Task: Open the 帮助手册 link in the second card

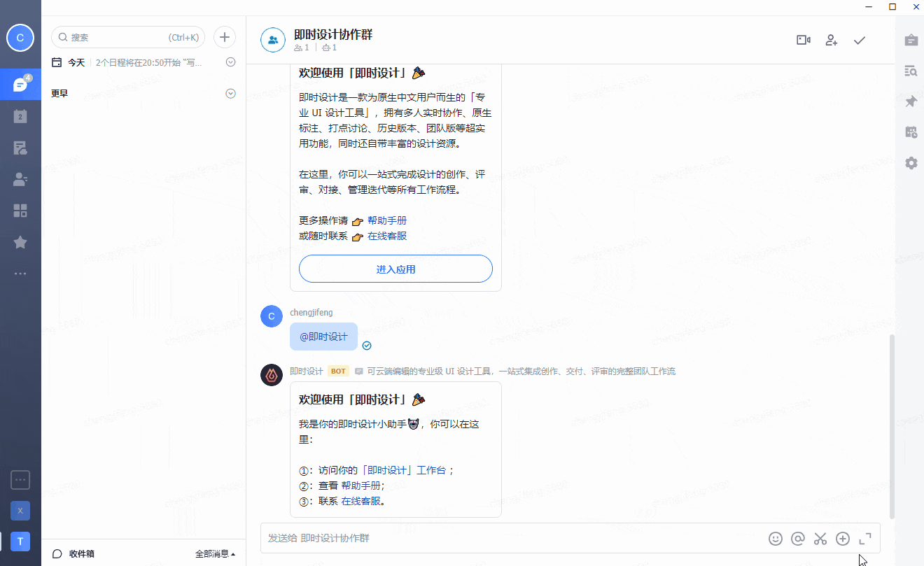Action: [361, 486]
